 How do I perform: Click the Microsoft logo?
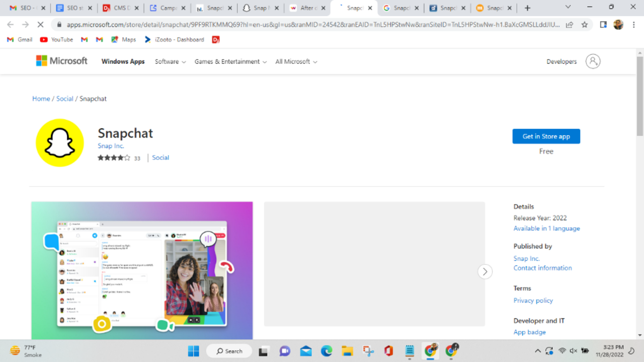pyautogui.click(x=61, y=61)
